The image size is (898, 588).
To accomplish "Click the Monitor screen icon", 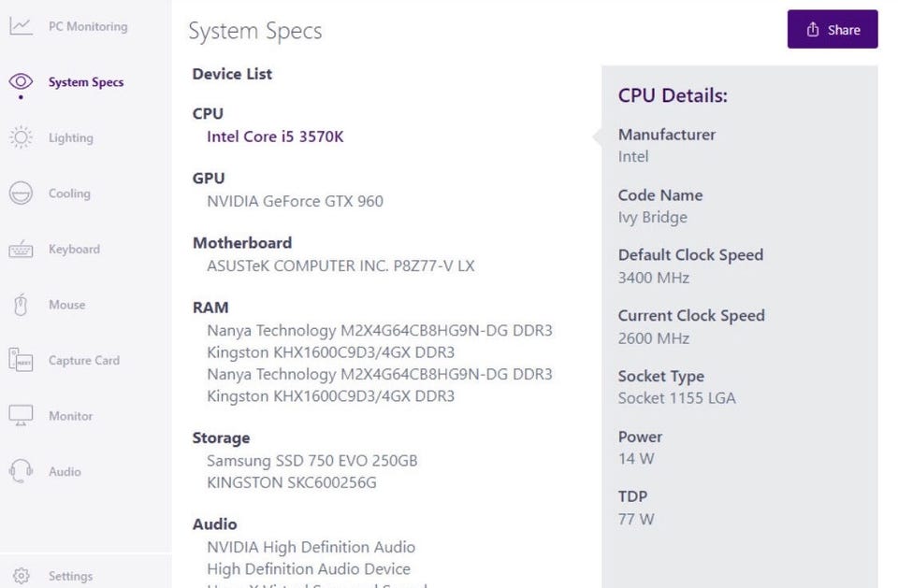I will pyautogui.click(x=21, y=416).
